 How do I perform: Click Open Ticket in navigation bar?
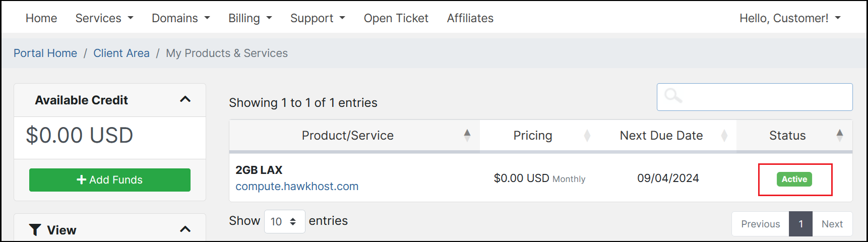pos(396,18)
